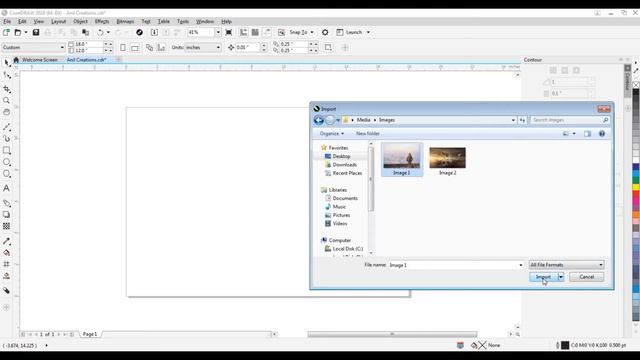
Task: Select the Color Eyedropper tool
Action: point(7,241)
